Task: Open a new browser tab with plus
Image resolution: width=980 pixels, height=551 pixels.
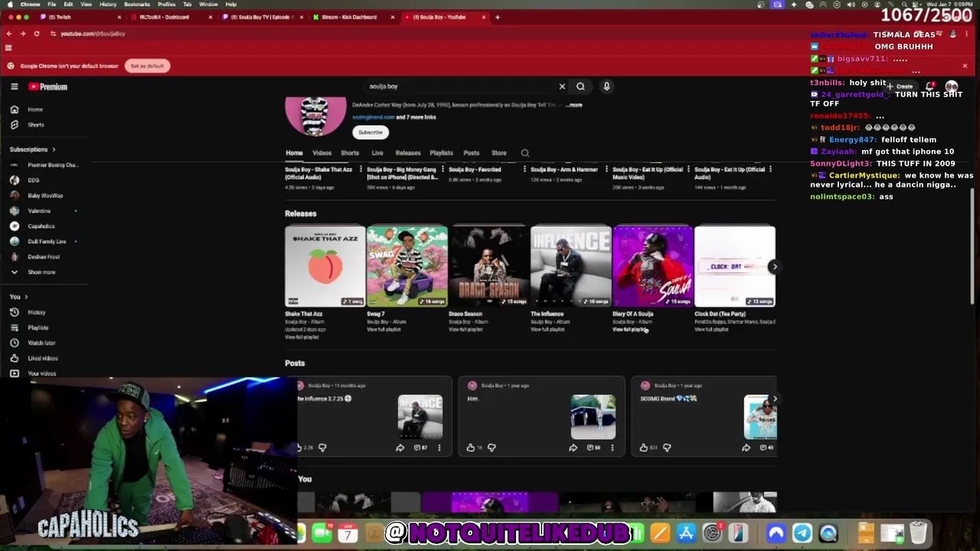Action: [498, 17]
